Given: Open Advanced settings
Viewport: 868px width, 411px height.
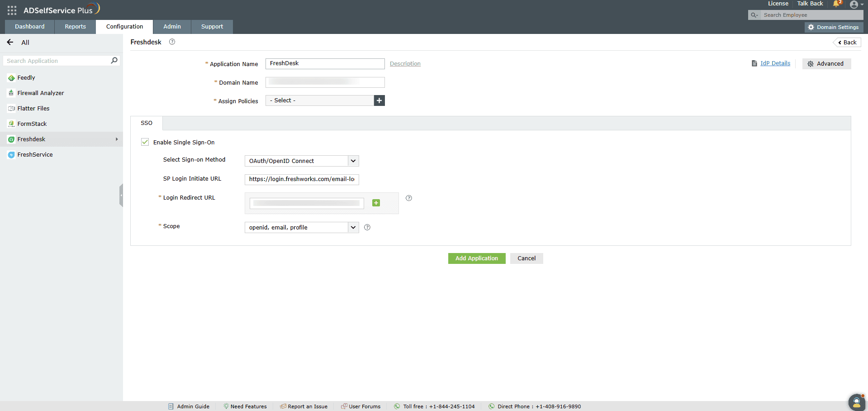Looking at the screenshot, I should [x=826, y=63].
